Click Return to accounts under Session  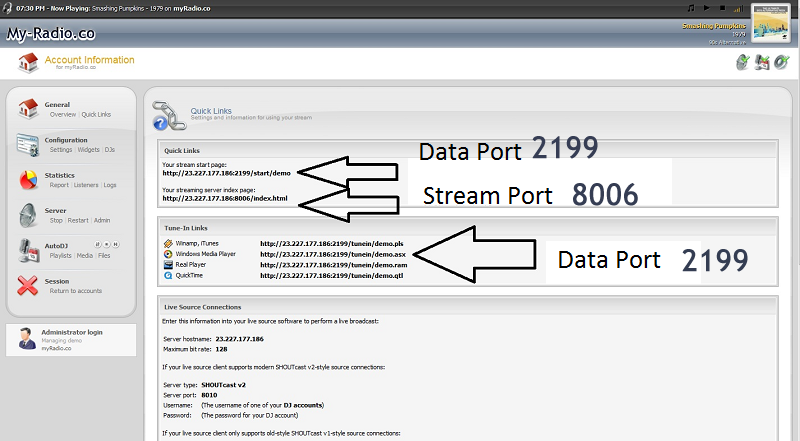point(77,291)
